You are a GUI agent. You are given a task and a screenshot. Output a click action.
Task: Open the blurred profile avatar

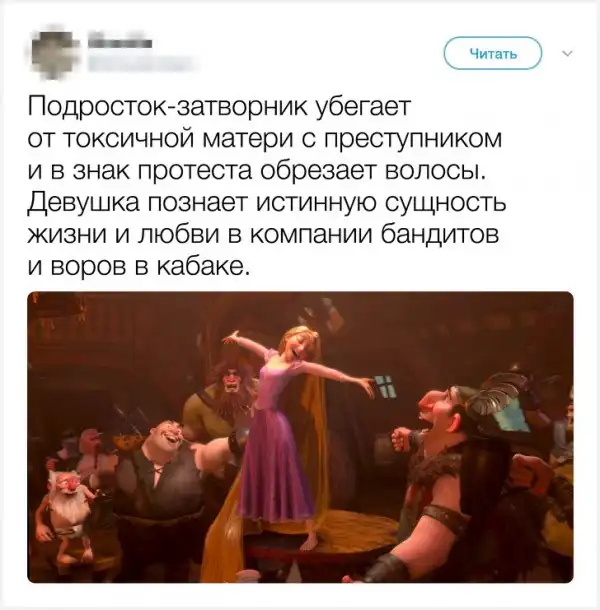[x=53, y=52]
